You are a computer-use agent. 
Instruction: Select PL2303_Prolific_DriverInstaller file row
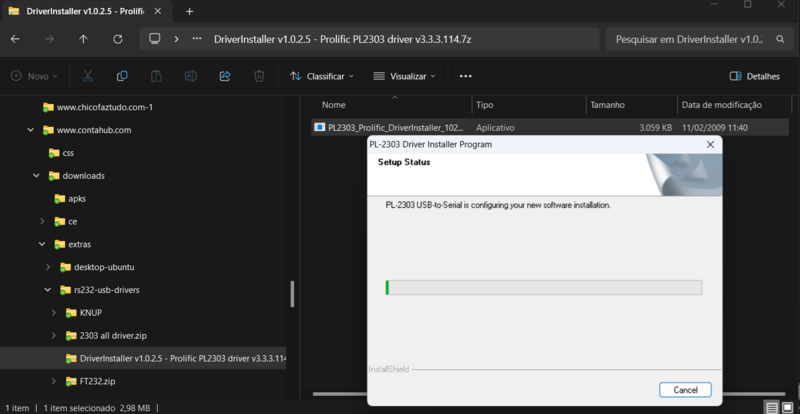pos(550,128)
